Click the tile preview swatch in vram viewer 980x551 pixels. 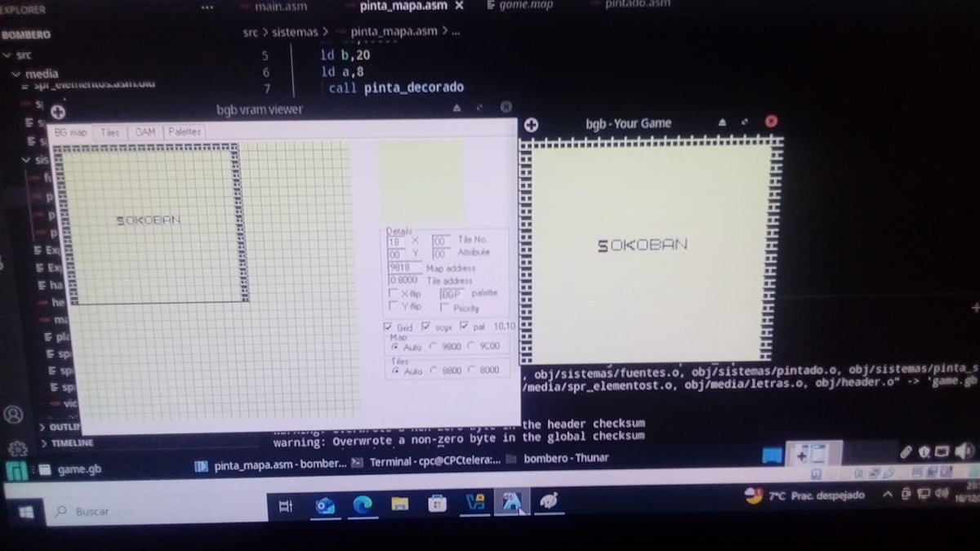pos(419,181)
